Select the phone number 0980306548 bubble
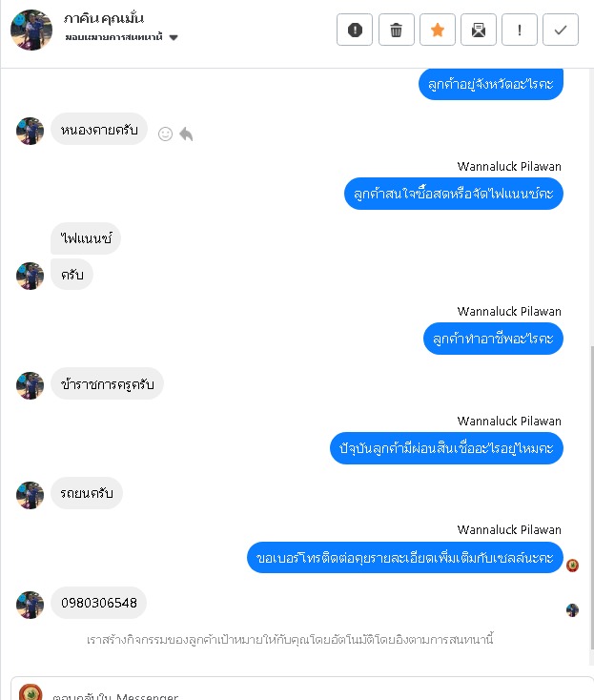 [98, 603]
